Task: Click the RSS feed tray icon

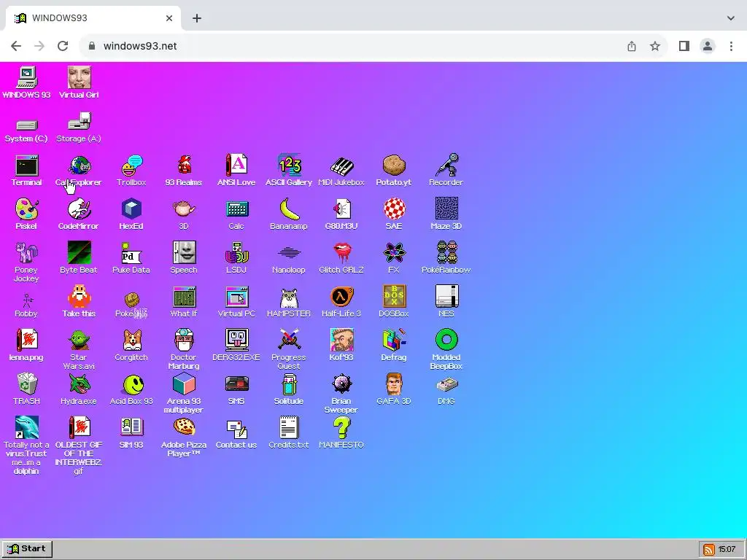Action: point(709,550)
